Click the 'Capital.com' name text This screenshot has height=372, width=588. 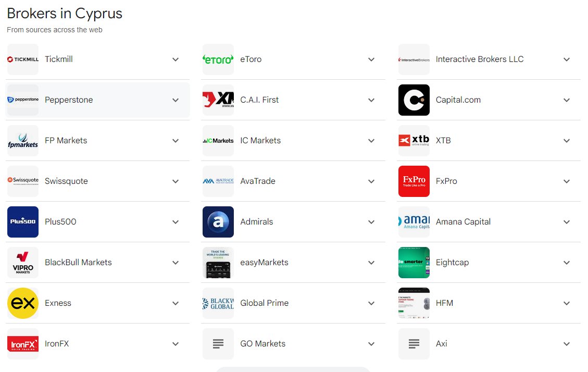[x=458, y=100]
